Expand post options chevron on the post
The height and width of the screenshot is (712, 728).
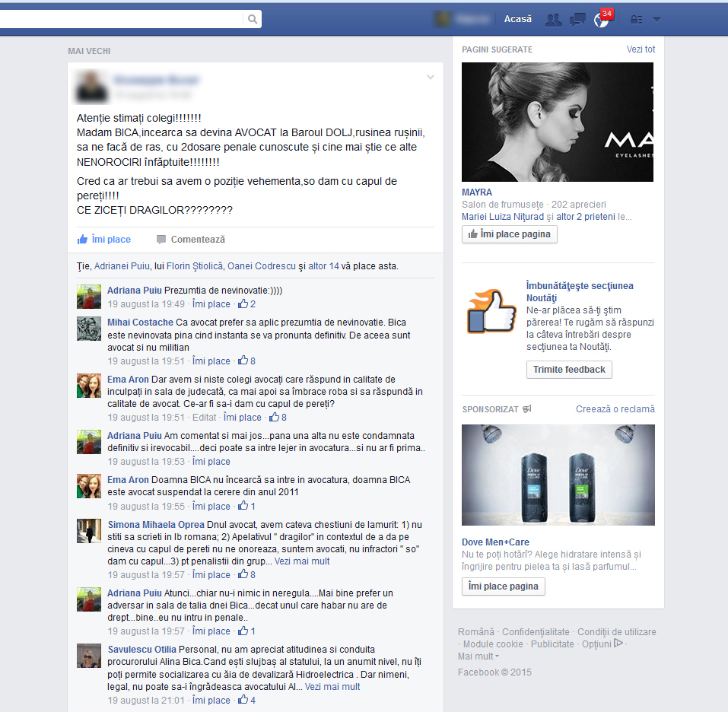pos(431,77)
